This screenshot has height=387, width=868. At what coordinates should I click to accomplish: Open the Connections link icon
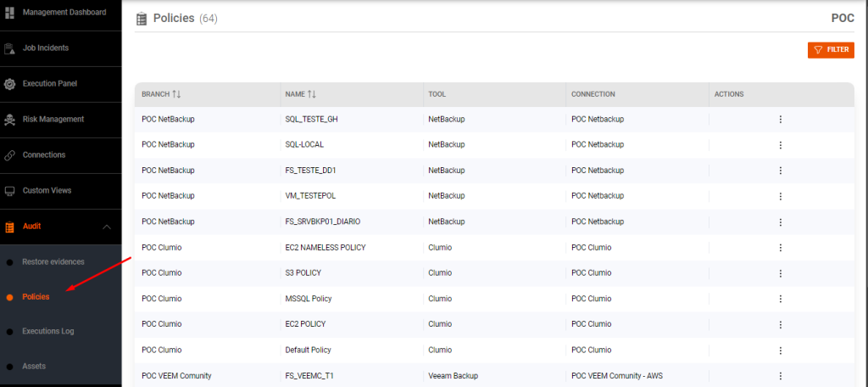[x=9, y=155]
